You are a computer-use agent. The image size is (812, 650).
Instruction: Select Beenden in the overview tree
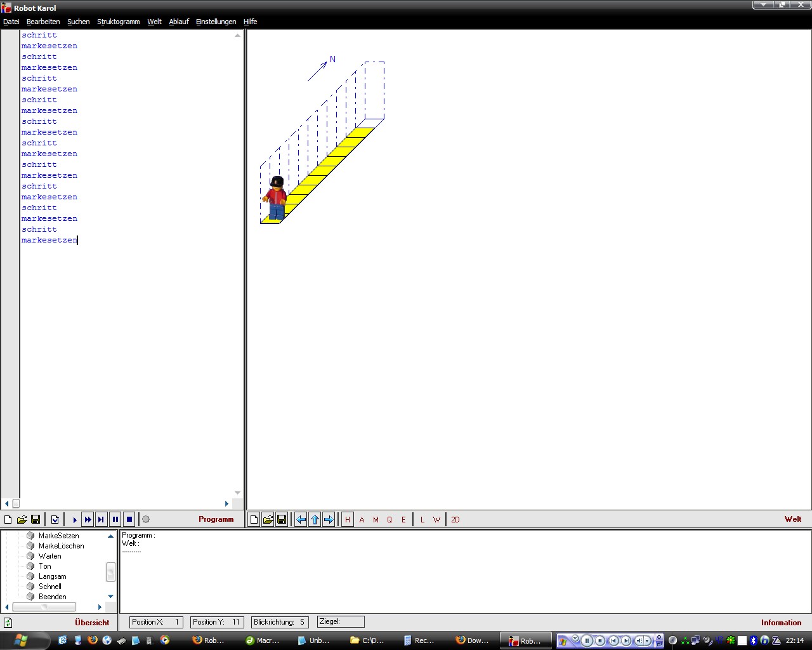tap(53, 597)
